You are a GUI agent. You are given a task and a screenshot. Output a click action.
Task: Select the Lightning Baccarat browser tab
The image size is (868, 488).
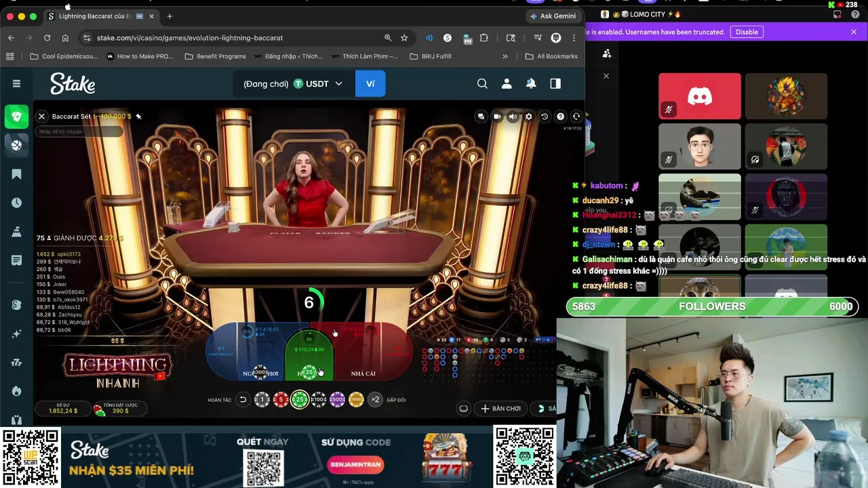102,16
